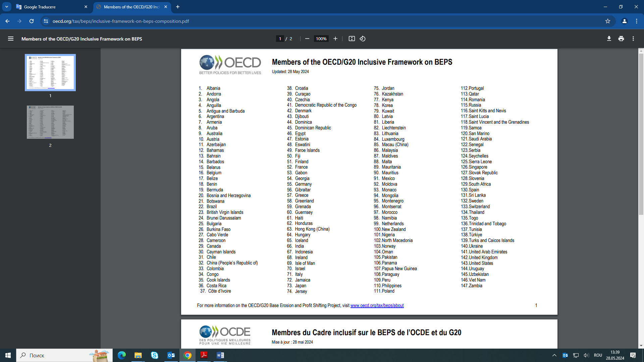Print the PDF document

click(x=621, y=39)
